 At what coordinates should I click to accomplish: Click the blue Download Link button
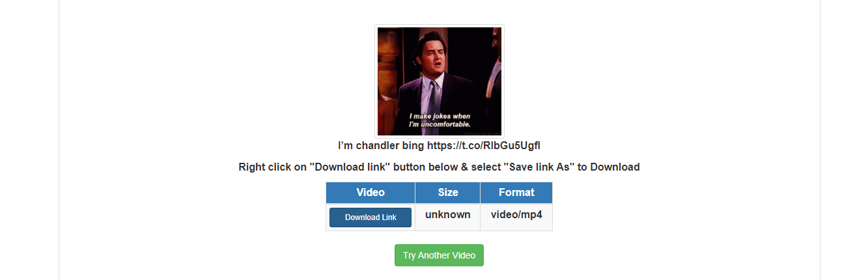tap(370, 217)
